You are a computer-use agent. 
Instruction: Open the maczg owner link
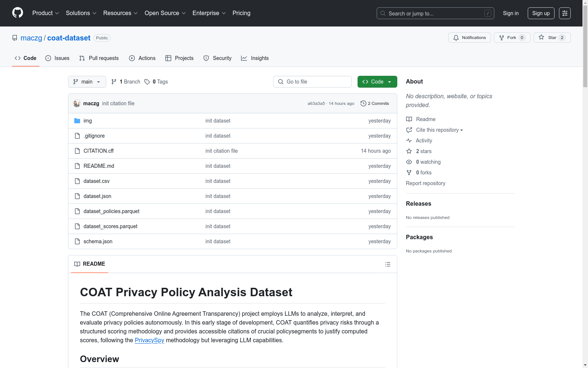coord(31,38)
